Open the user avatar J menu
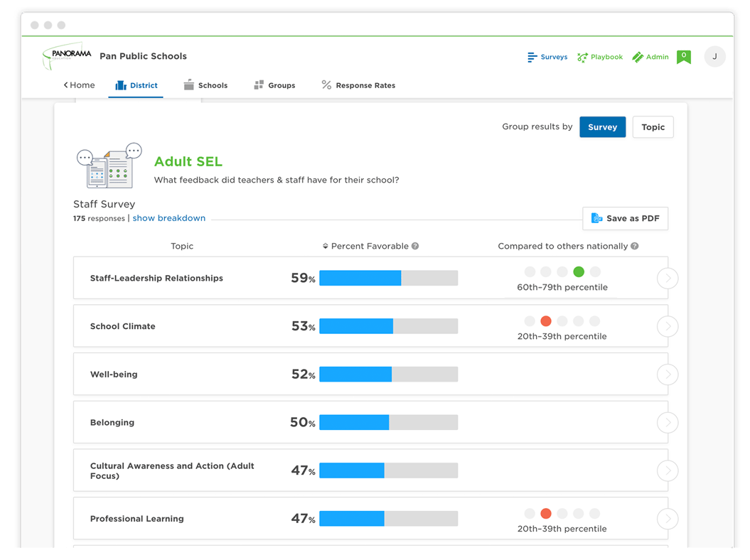Screen dimensions: 750x560 [714, 57]
